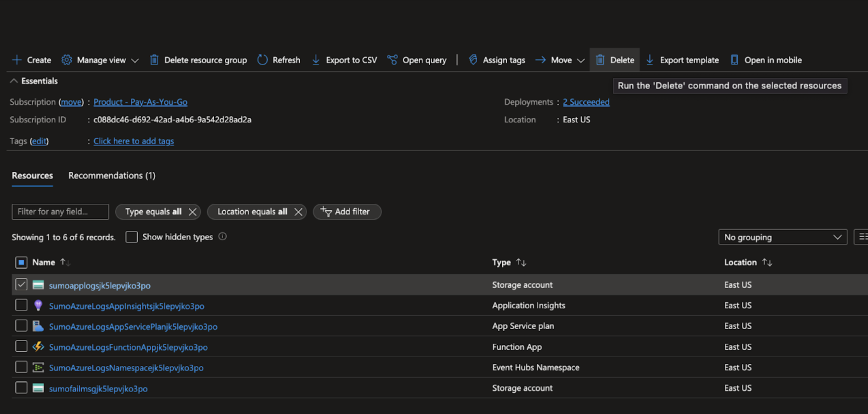Toggle checkbox for sumoapplogsjk5lepvjko3po
Image resolution: width=868 pixels, height=414 pixels.
point(20,284)
